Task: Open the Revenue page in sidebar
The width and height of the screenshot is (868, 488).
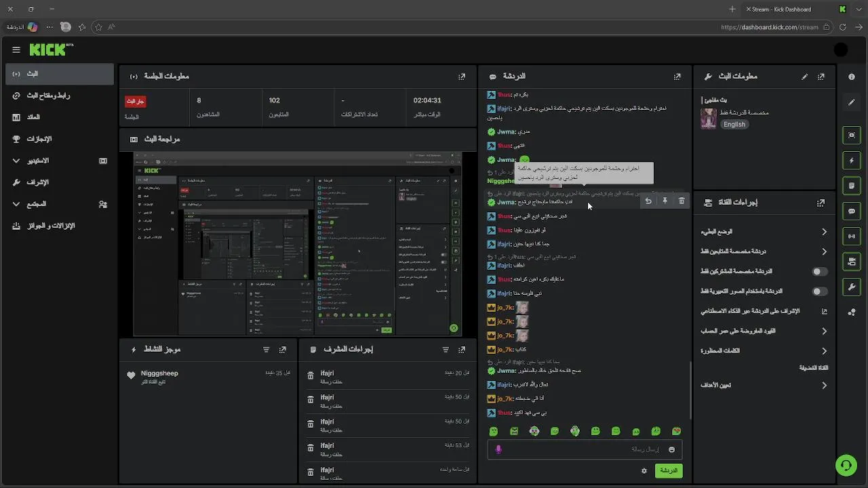Action: tap(60, 117)
